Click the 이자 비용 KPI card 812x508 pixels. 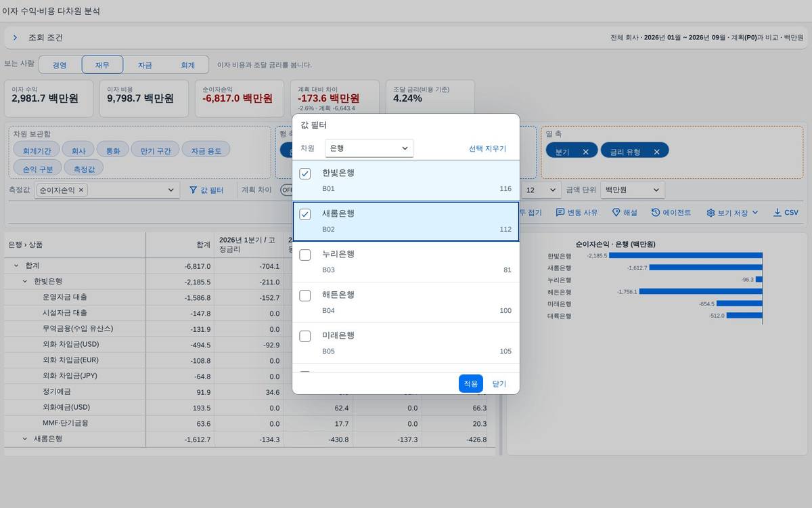[144, 99]
